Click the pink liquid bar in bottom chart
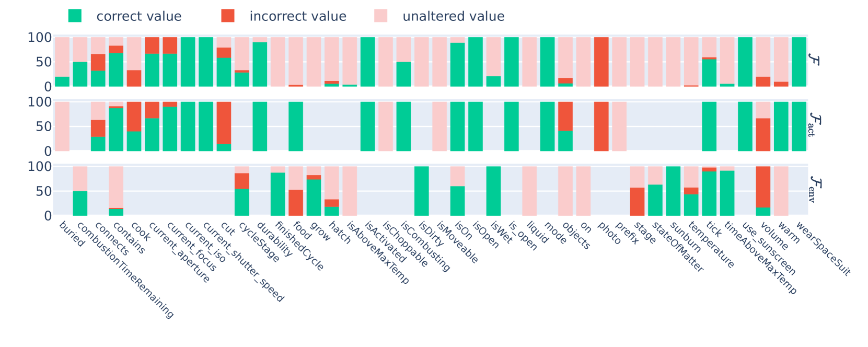Screen dimensions: 868x347 [529, 191]
